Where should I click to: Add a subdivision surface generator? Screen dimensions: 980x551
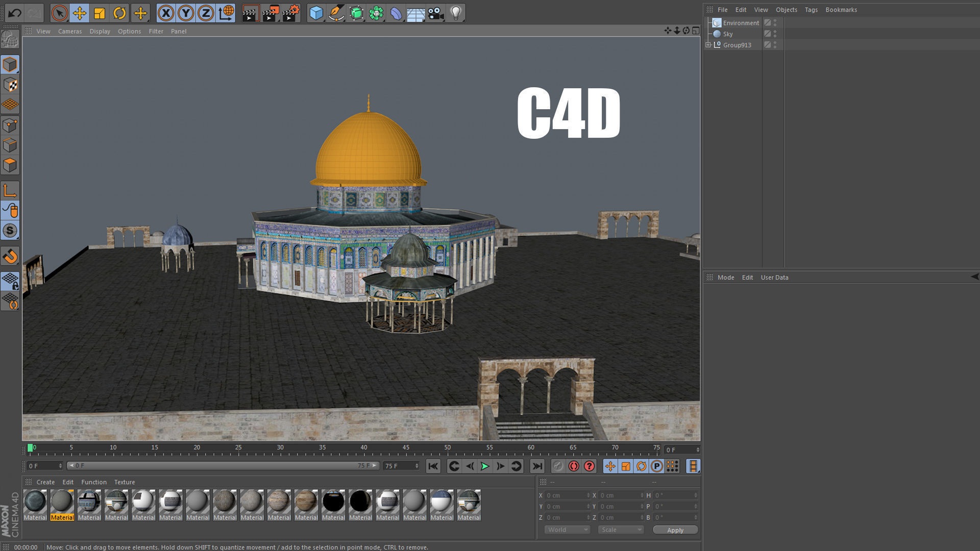pos(356,13)
